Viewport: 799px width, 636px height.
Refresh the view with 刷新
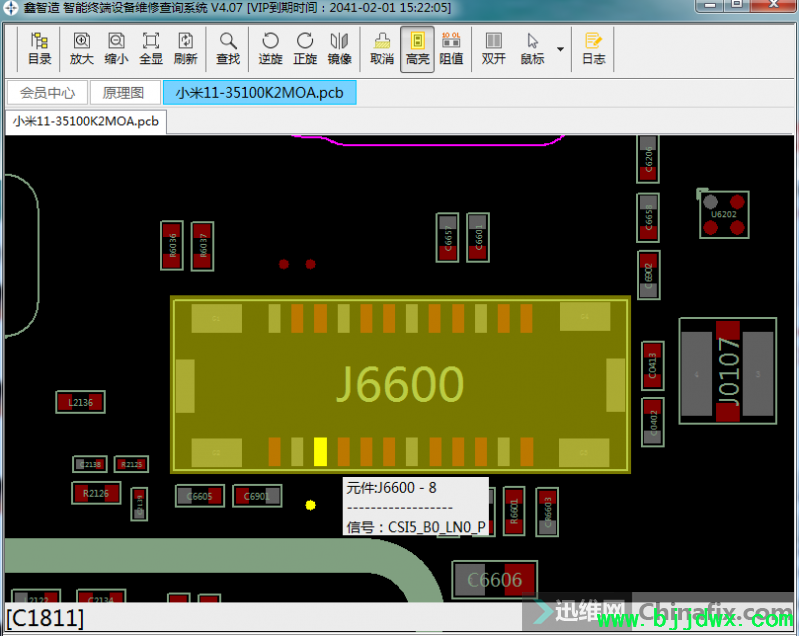[x=185, y=49]
